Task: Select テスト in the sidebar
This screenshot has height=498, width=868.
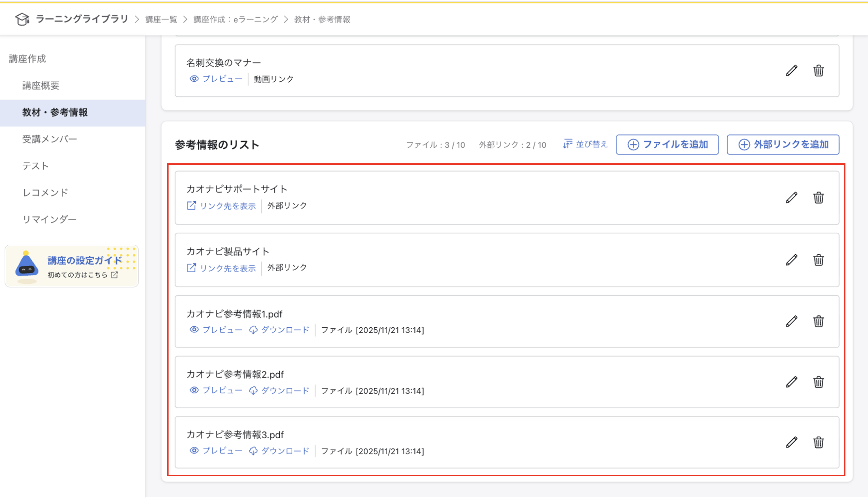Action: (35, 166)
